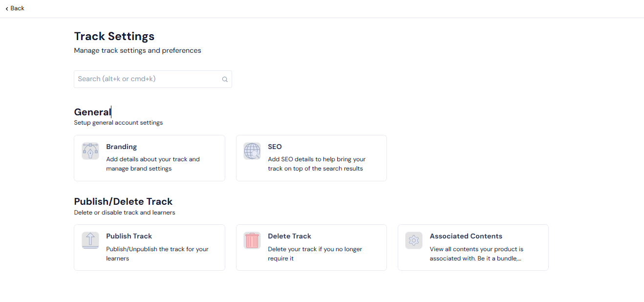Screen dimensions: 644x302
Task: Open the Associated Contents card
Action: (473, 247)
